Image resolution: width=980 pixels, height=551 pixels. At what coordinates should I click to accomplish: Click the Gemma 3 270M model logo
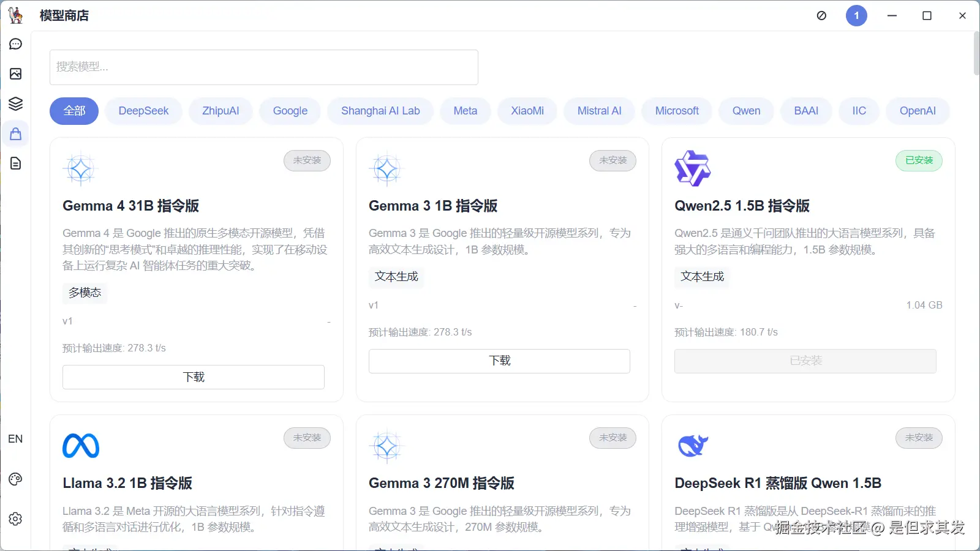[x=386, y=446]
